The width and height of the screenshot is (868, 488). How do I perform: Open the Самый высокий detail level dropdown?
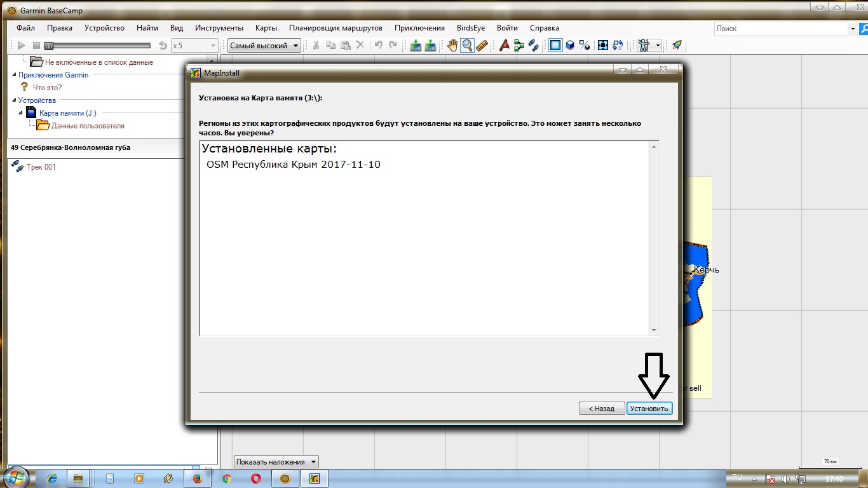pos(264,46)
